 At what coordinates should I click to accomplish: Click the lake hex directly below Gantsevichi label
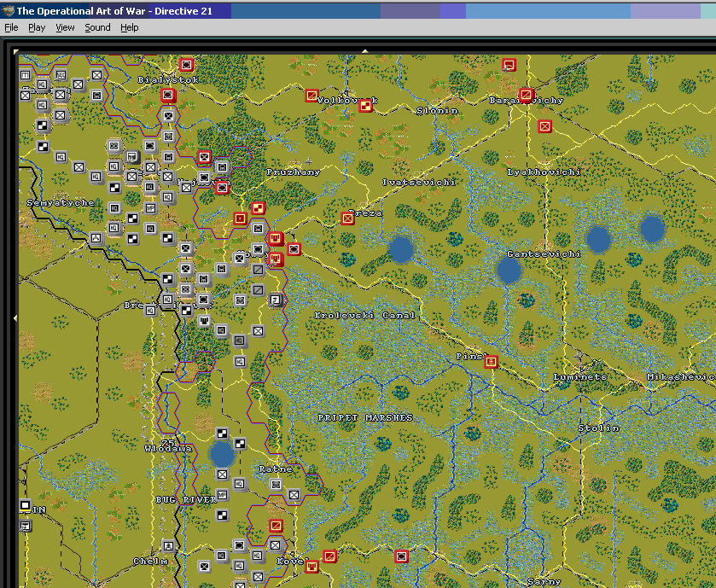[x=509, y=271]
